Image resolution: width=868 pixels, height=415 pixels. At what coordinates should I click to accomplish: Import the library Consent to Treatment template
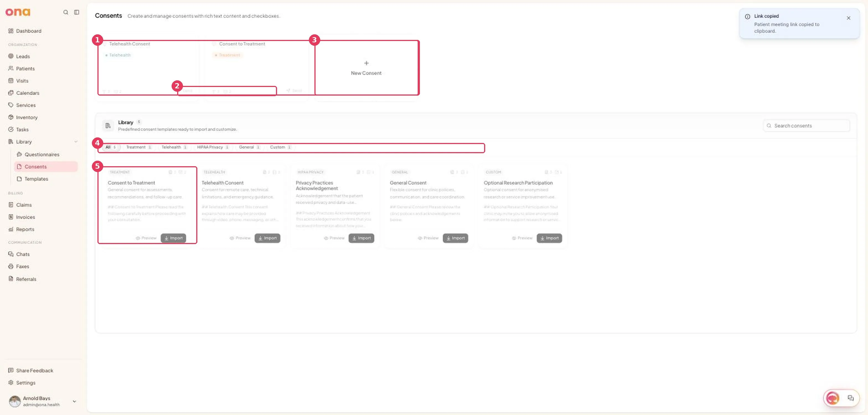point(173,238)
